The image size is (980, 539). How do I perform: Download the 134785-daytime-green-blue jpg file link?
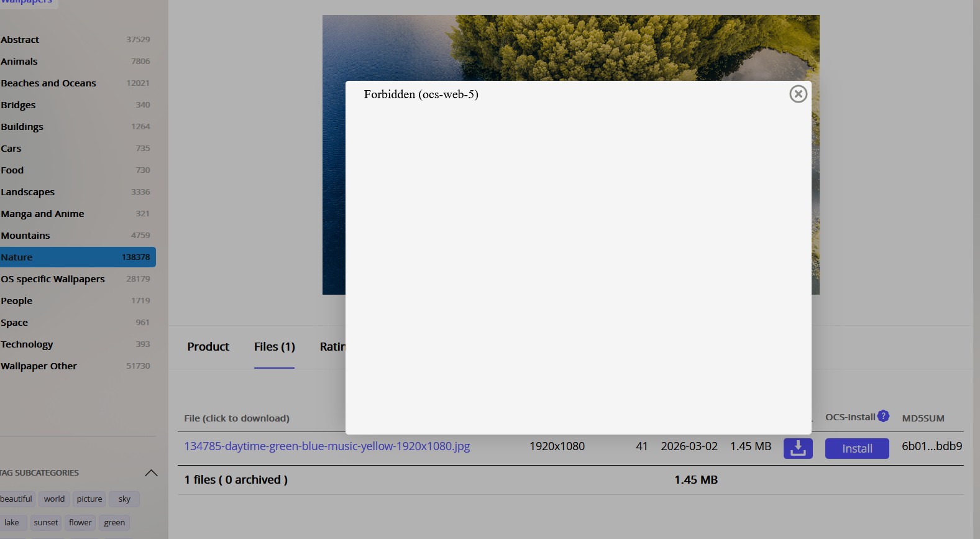tap(327, 446)
